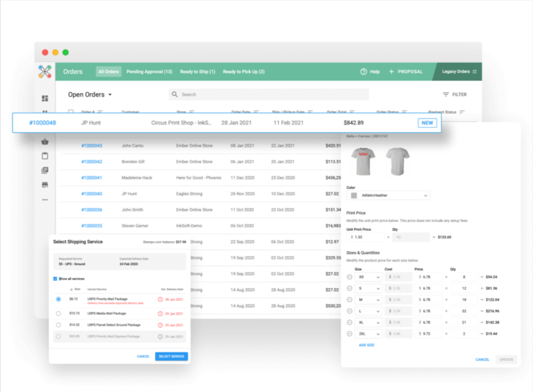Viewport: 533px width, 392px height.
Task: Switch to Pending Approval (13) tab
Action: (x=149, y=72)
